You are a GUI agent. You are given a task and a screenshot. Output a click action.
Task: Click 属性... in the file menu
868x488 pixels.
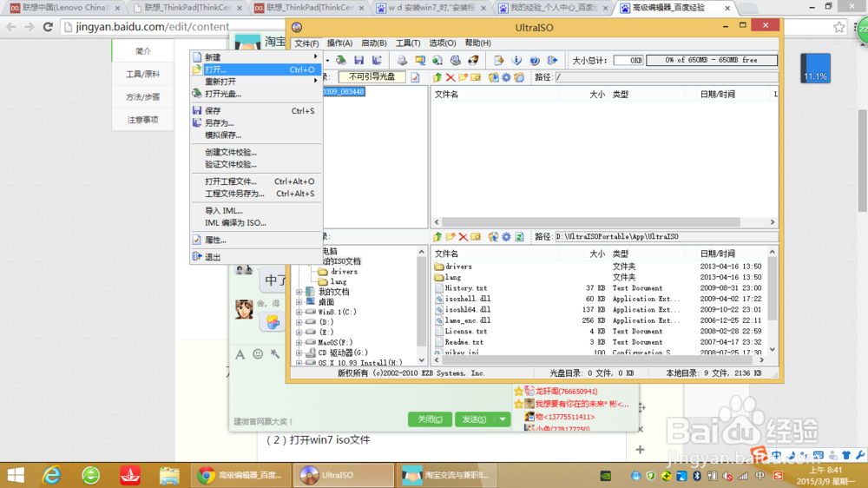click(x=256, y=240)
